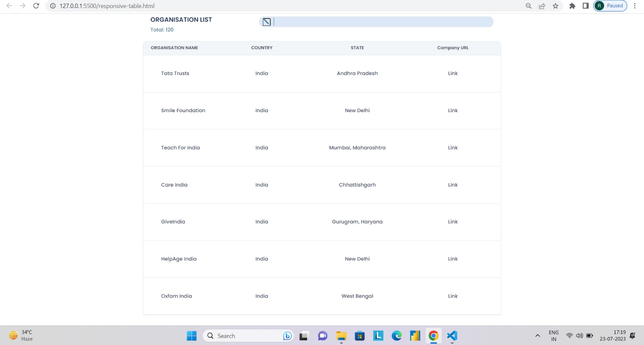Check the battery status tray icon
644x345 pixels.
click(590, 336)
